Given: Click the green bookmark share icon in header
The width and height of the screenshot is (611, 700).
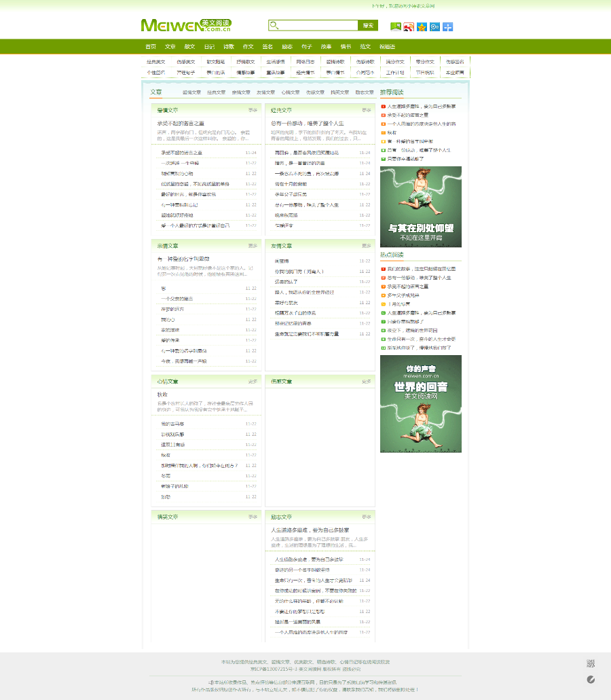Looking at the screenshot, I should (395, 26).
